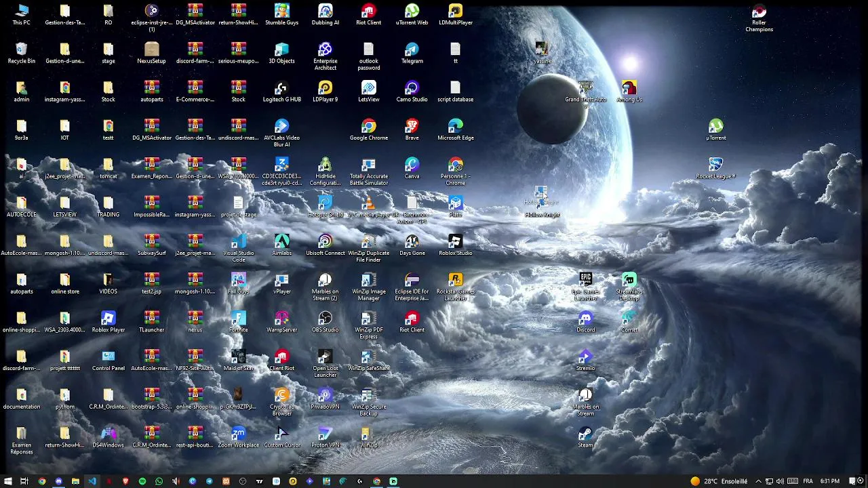Open the Roller Champions shortcut
The width and height of the screenshot is (868, 488).
759,18
